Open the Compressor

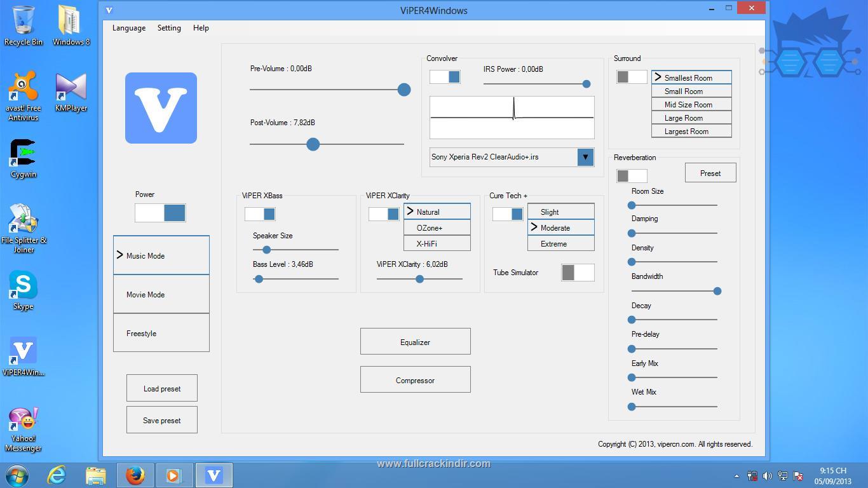(x=416, y=380)
